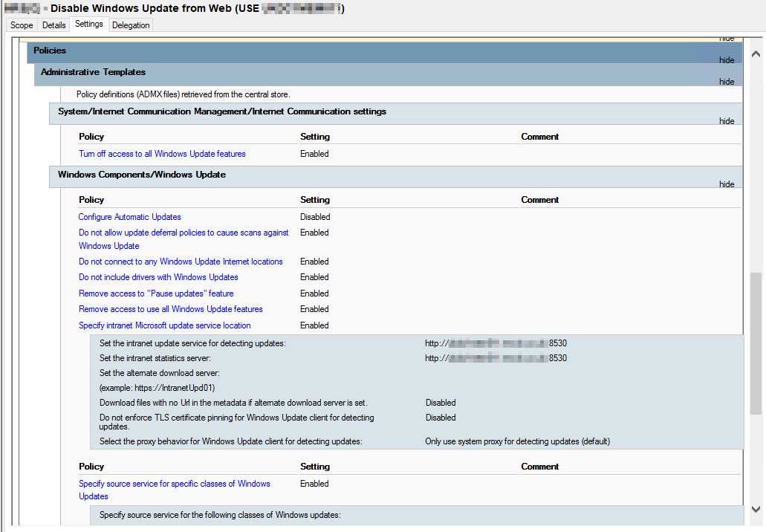The image size is (766, 532).
Task: Select 'Set the alternate download server:' row
Action: point(160,373)
